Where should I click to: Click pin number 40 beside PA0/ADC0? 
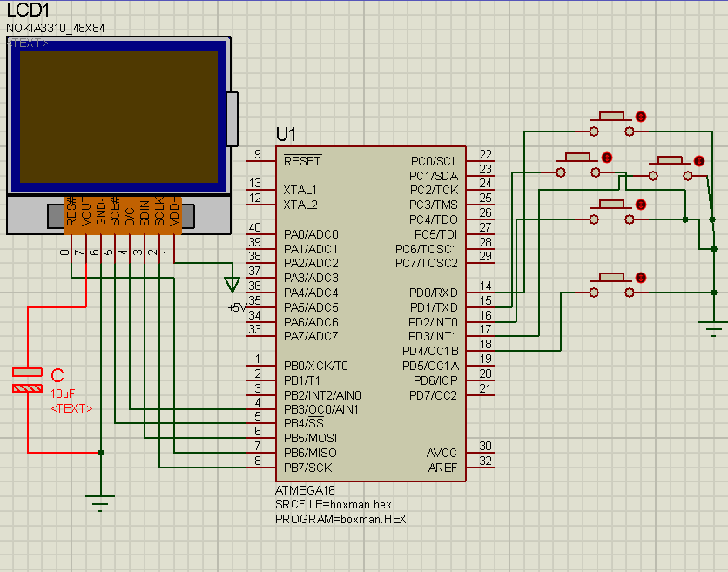tap(255, 227)
